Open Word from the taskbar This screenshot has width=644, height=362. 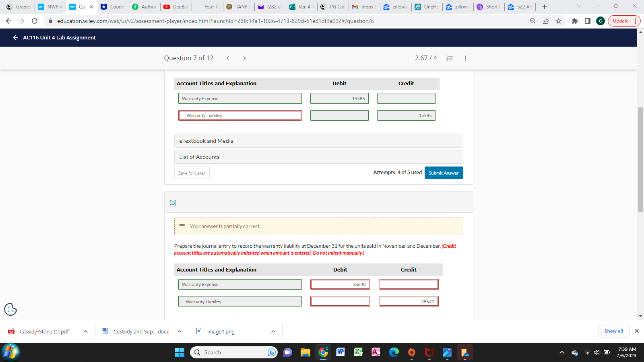[x=341, y=352]
